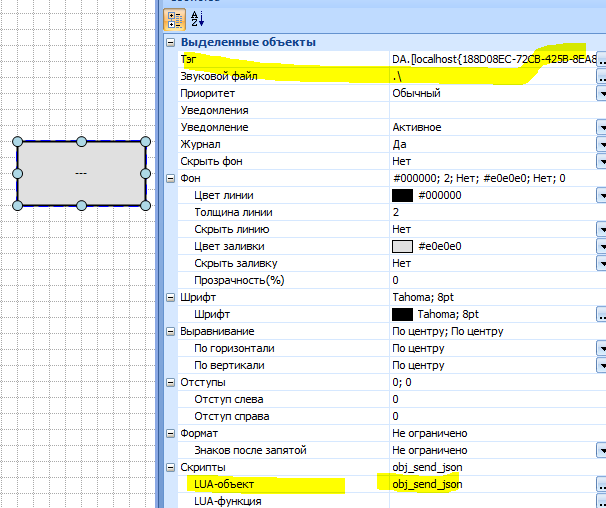Collapse the Фон property group
The width and height of the screenshot is (606, 508).
171,178
